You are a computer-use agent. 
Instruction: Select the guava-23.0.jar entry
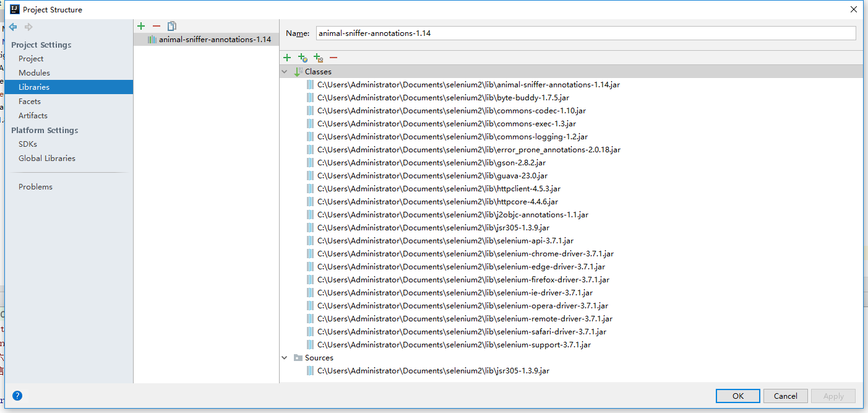click(x=432, y=176)
